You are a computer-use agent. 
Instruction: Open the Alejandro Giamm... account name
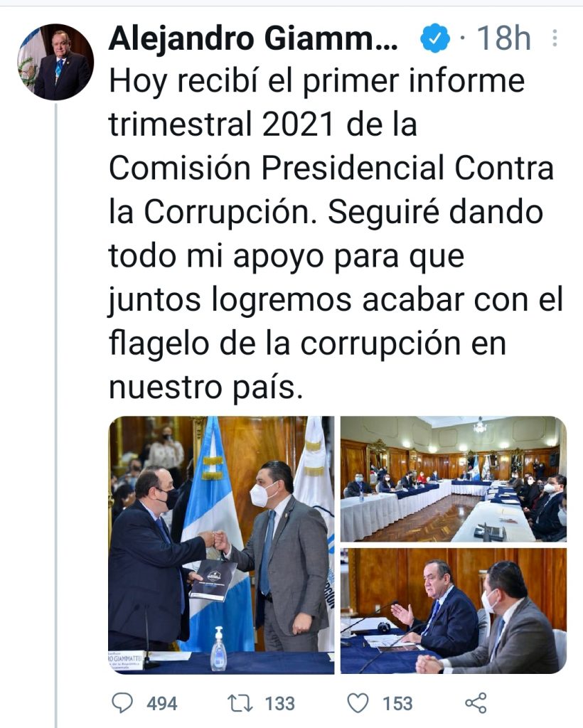pyautogui.click(x=253, y=38)
